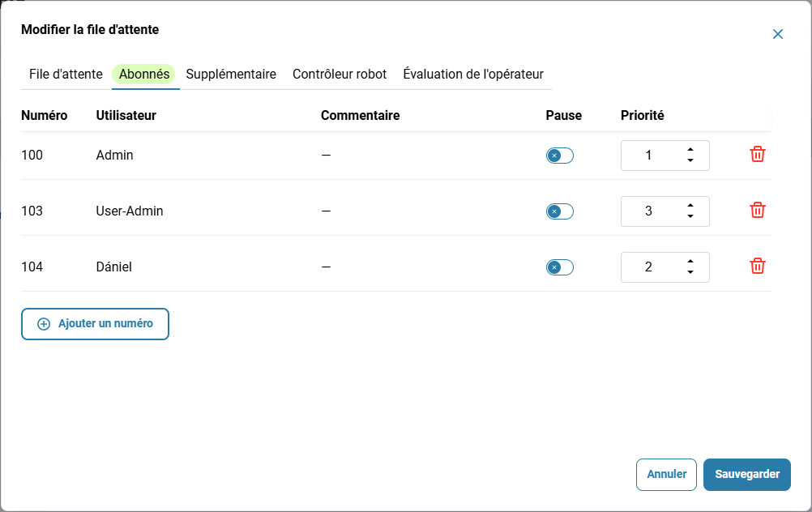Click Sauvegarder to save changes
Screen dimensions: 812x512
tap(746, 474)
